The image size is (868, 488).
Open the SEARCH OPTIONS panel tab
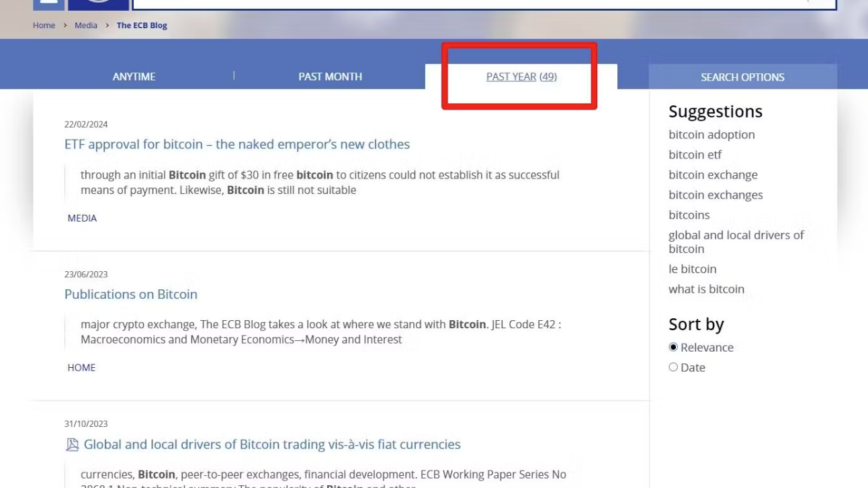point(742,77)
